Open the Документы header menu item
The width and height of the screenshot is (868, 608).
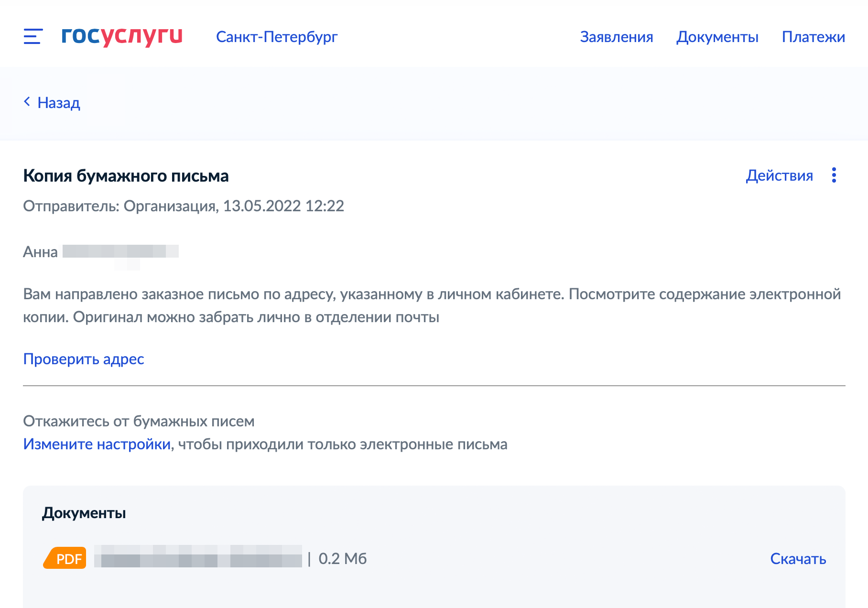coord(717,37)
